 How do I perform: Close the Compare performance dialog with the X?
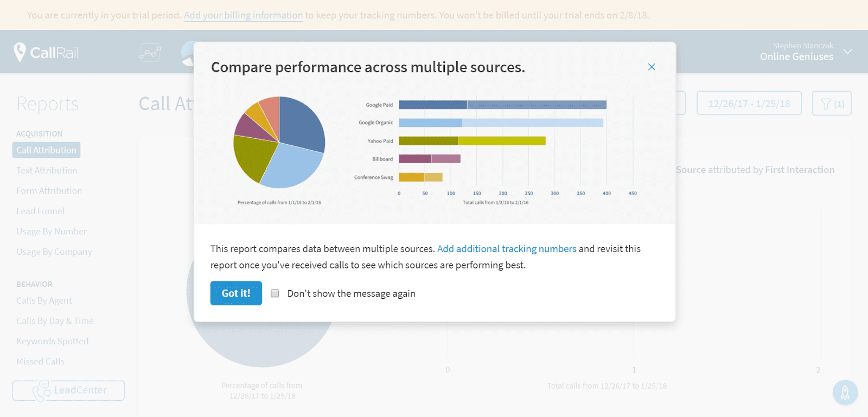pyautogui.click(x=652, y=67)
